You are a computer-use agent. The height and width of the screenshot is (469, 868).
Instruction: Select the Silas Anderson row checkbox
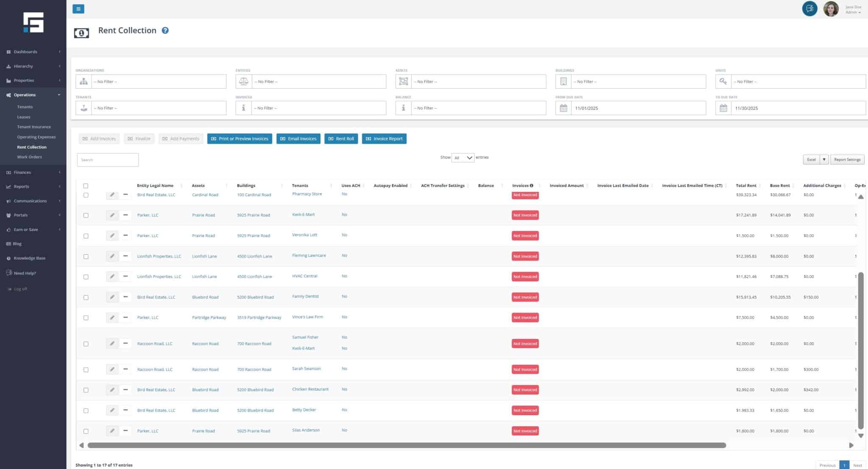tap(86, 431)
